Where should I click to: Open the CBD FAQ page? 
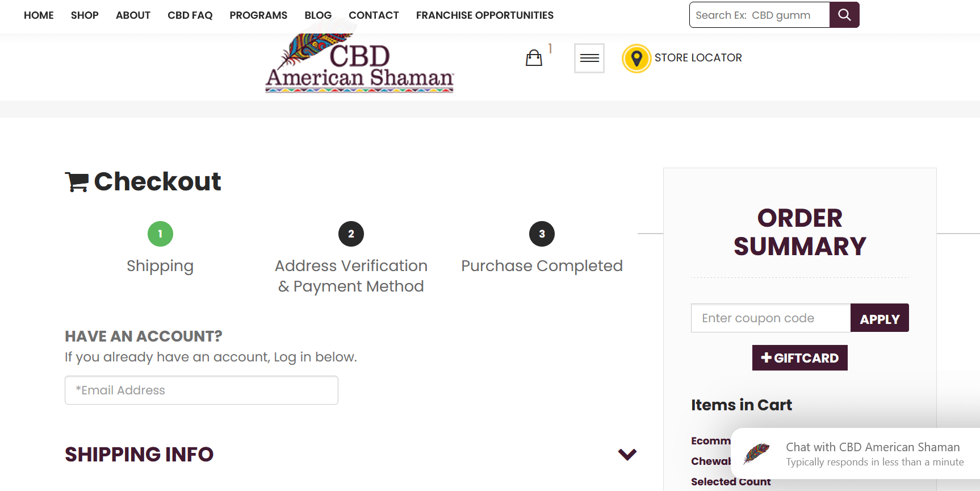tap(190, 15)
